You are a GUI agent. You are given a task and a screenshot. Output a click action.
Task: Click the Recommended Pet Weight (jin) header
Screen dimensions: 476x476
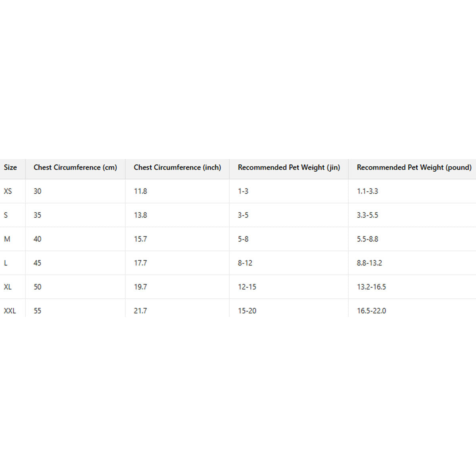(289, 167)
